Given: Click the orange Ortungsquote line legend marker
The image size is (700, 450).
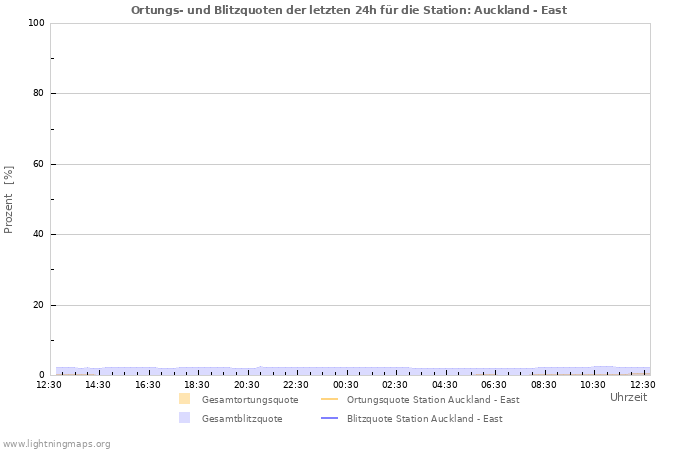Looking at the screenshot, I should tap(329, 399).
